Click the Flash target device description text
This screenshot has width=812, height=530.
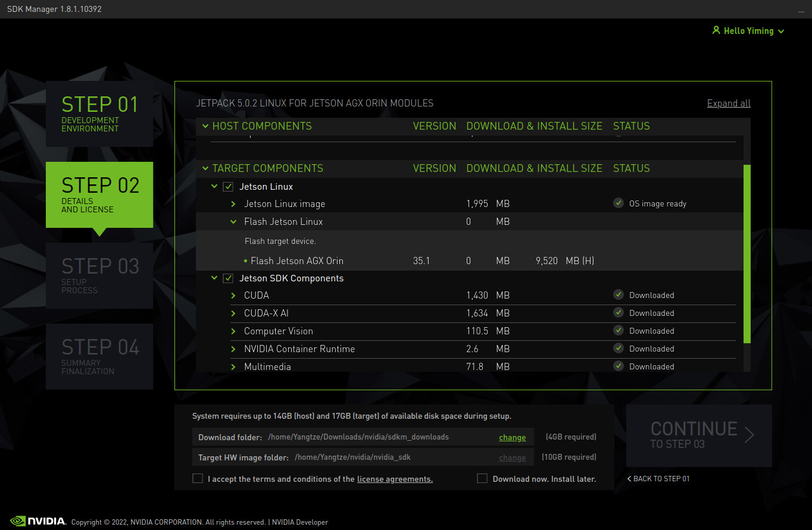pos(280,241)
